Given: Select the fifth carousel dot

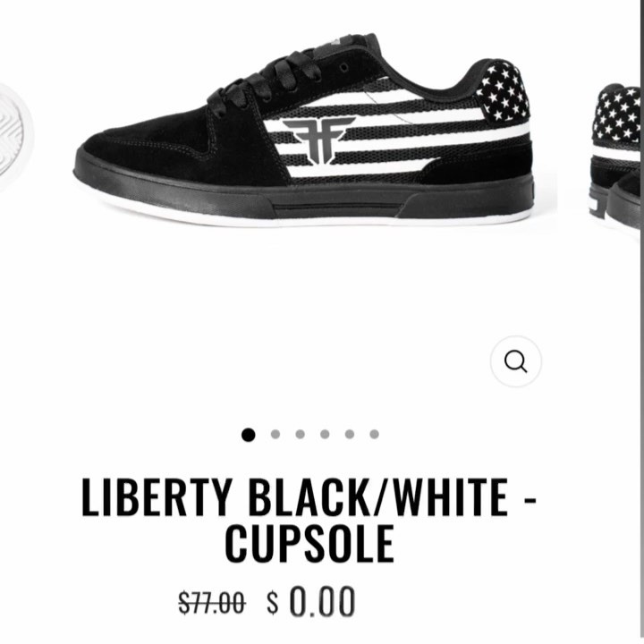Looking at the screenshot, I should click(350, 434).
